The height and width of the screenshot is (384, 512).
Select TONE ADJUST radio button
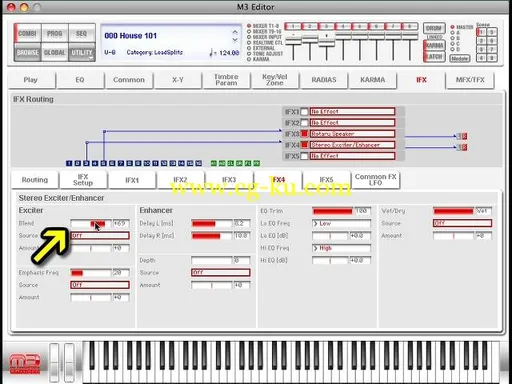pyautogui.click(x=249, y=54)
